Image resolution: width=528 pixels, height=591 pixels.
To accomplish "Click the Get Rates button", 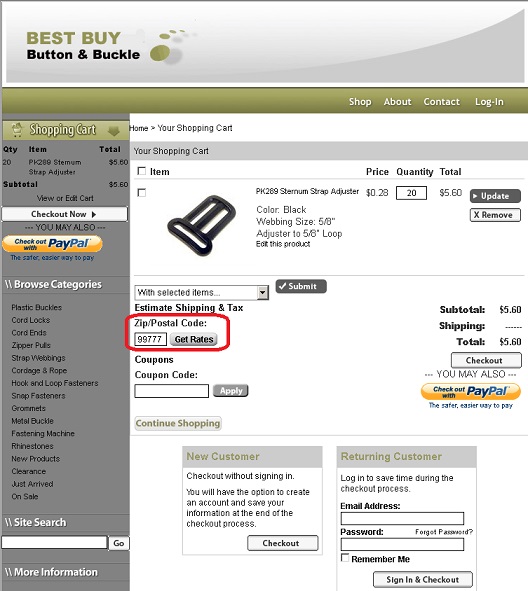I will point(194,339).
